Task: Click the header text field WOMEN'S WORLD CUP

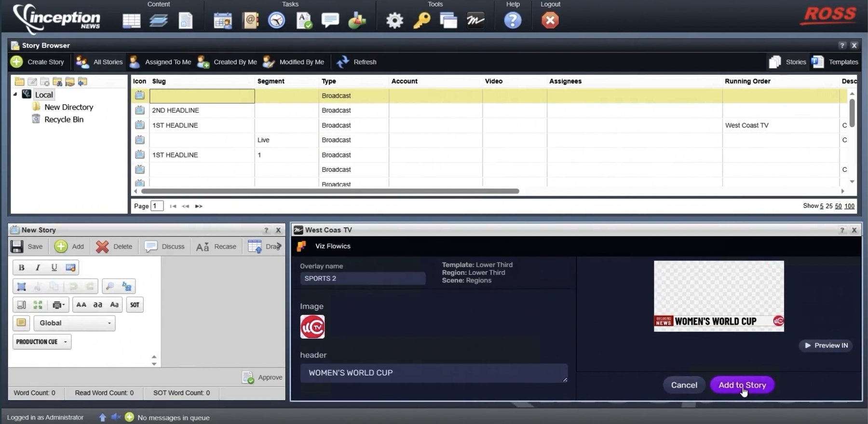Action: pyautogui.click(x=434, y=373)
